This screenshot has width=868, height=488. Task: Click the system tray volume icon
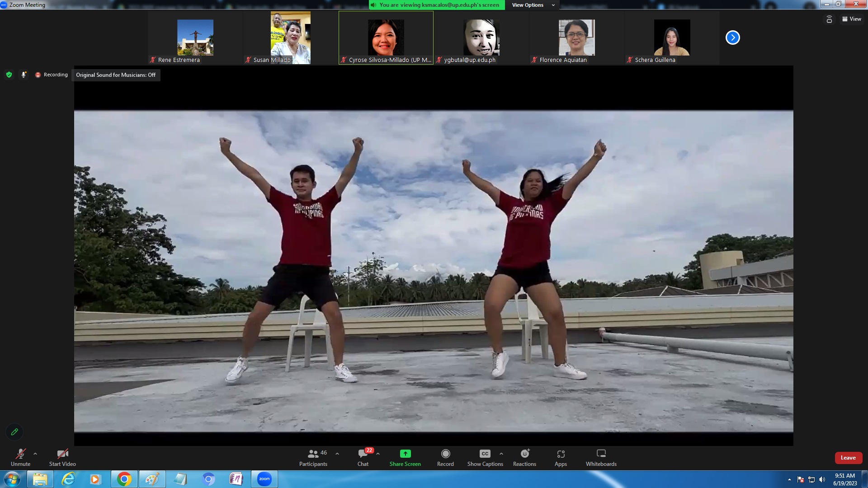tap(822, 479)
